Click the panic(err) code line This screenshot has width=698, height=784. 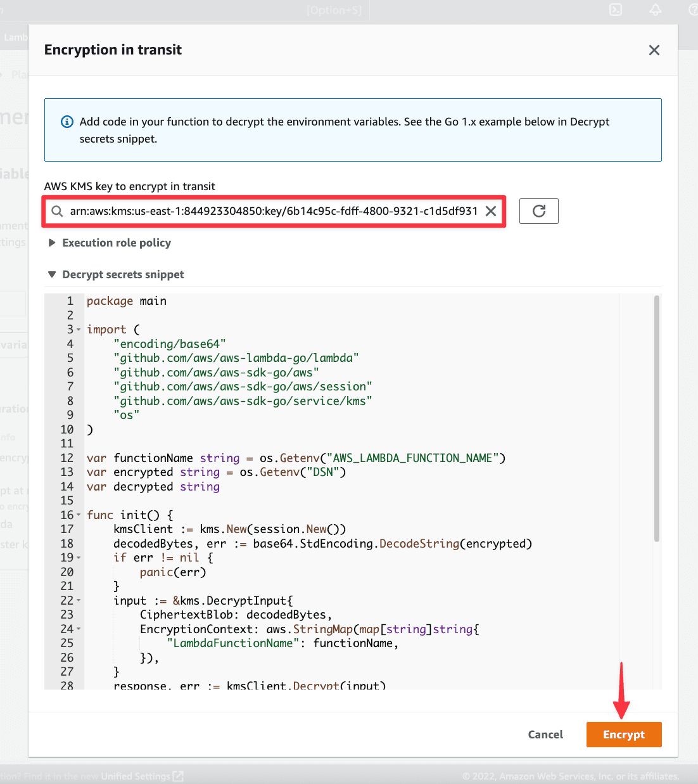(x=173, y=572)
